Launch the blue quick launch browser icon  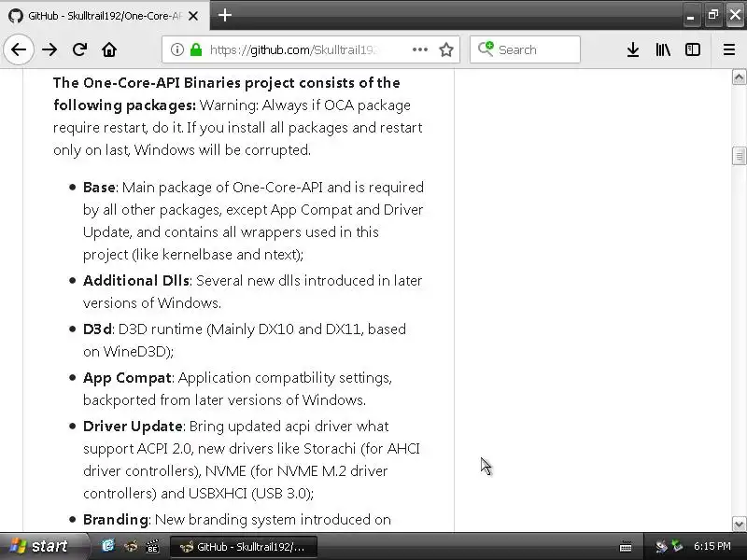click(x=108, y=546)
